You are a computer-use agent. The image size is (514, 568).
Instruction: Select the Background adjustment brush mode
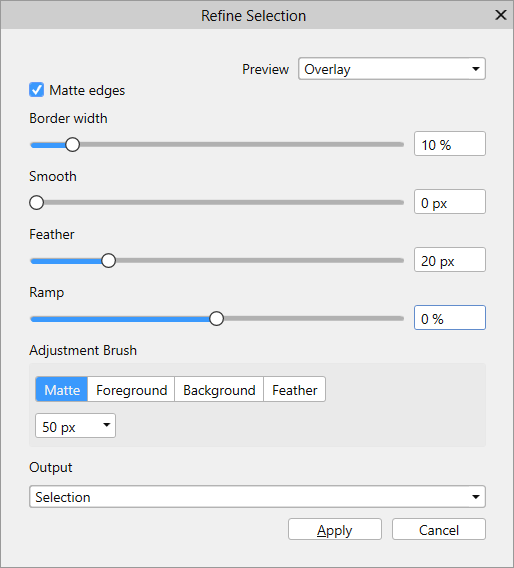(219, 389)
